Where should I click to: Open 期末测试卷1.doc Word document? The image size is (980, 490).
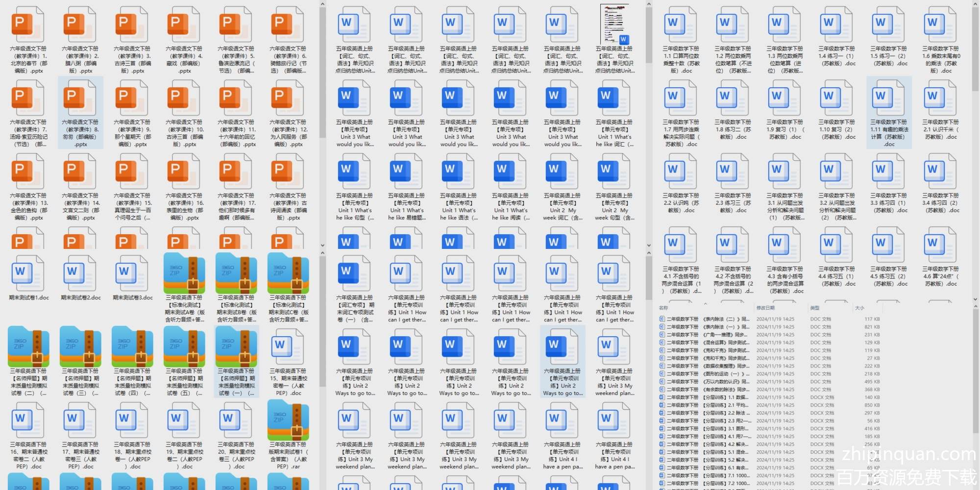[28, 273]
